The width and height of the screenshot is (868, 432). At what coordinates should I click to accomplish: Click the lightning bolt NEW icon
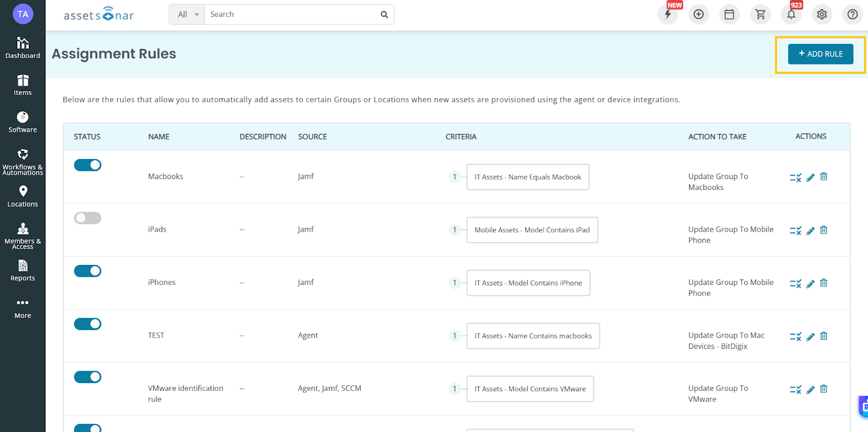[668, 15]
